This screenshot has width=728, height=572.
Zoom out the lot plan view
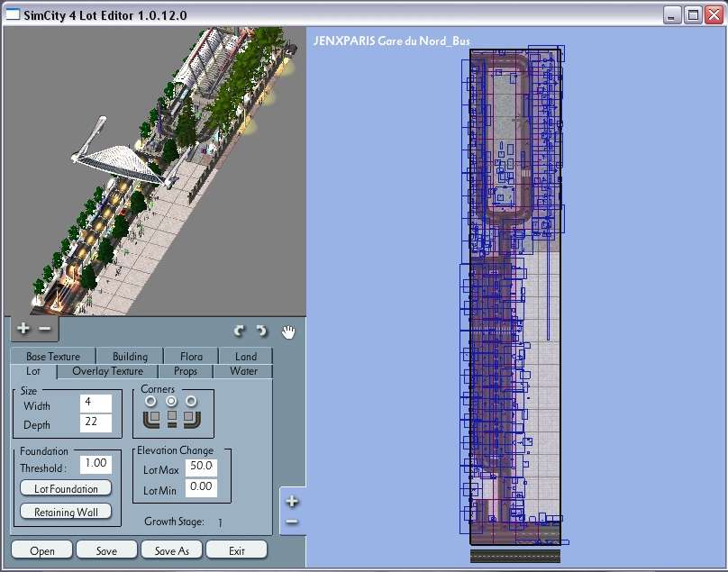292,522
